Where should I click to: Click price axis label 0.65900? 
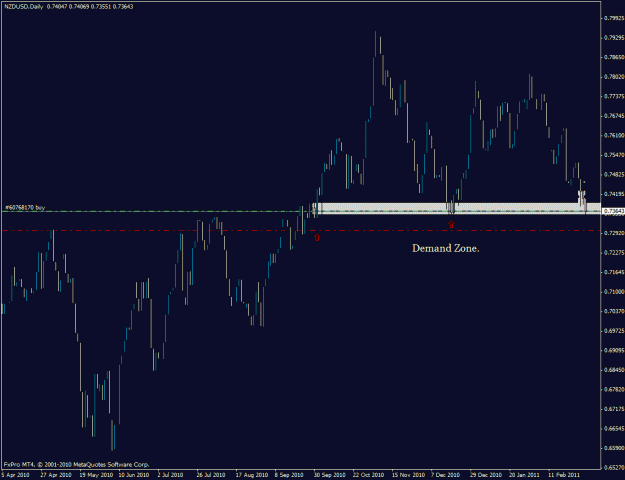point(614,448)
